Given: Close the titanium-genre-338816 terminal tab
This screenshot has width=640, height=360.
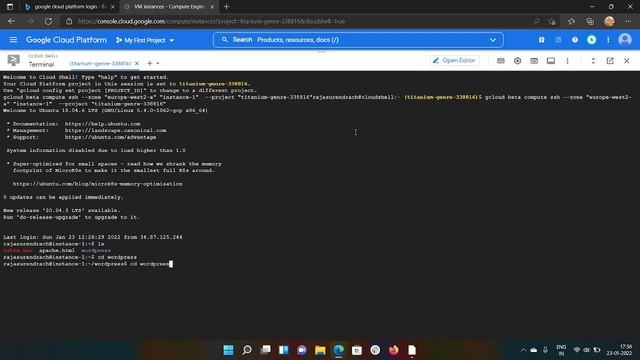Looking at the screenshot, I should click(137, 64).
